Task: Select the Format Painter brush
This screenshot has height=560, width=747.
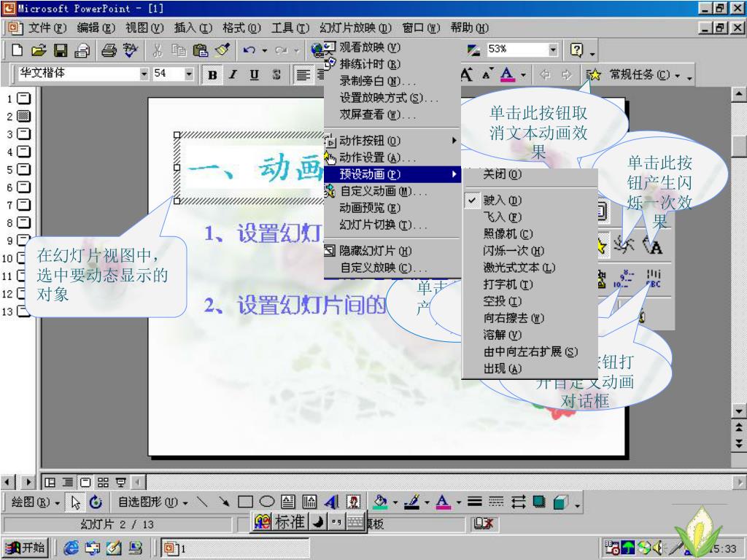Action: pyautogui.click(x=222, y=50)
